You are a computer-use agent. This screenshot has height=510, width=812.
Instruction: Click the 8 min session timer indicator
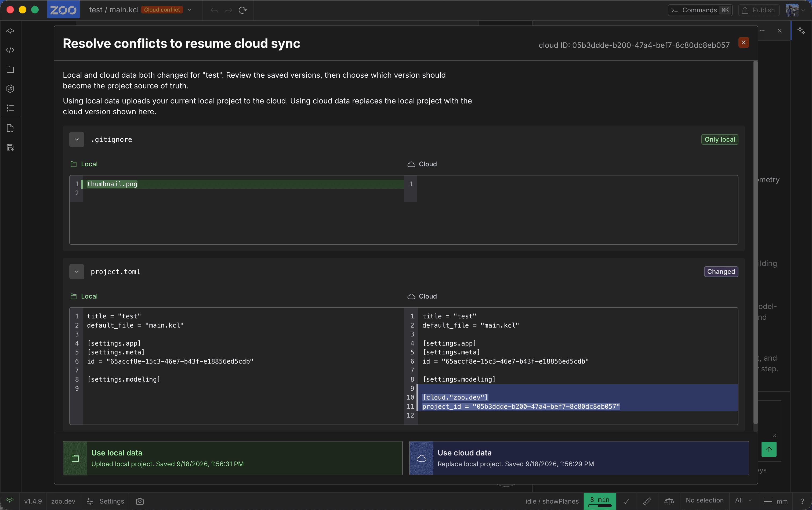pyautogui.click(x=600, y=501)
